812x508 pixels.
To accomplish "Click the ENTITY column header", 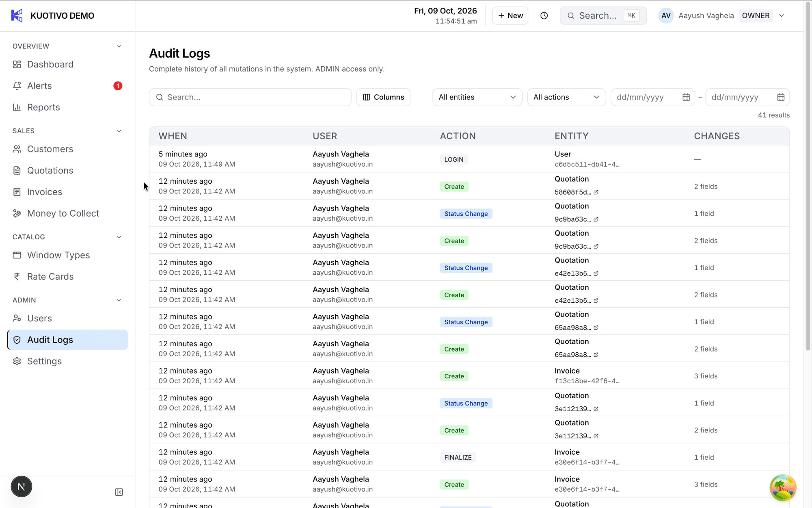I will (571, 136).
